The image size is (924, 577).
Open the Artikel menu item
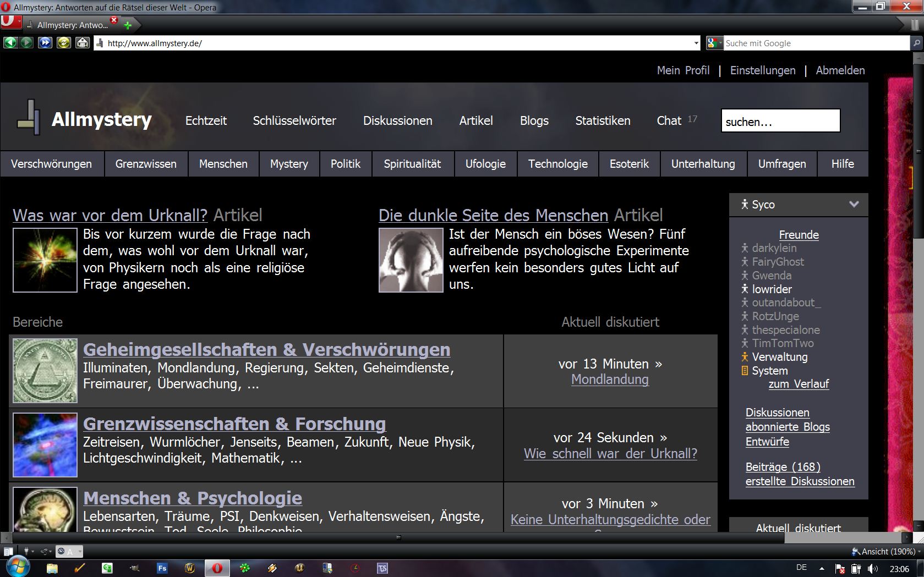pos(476,120)
